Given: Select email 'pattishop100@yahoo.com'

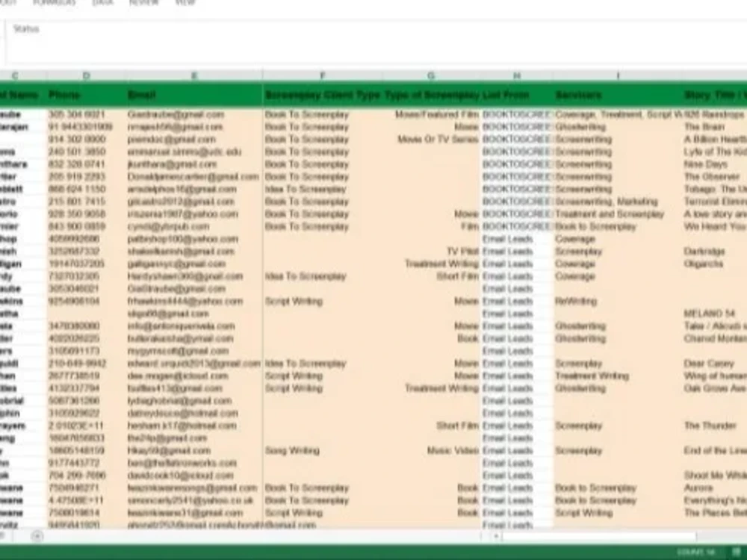Looking at the screenshot, I should click(194, 239).
